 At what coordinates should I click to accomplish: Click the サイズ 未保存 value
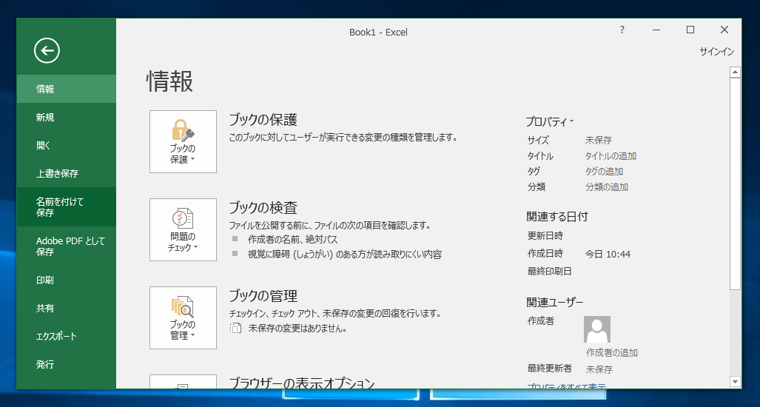coord(598,141)
